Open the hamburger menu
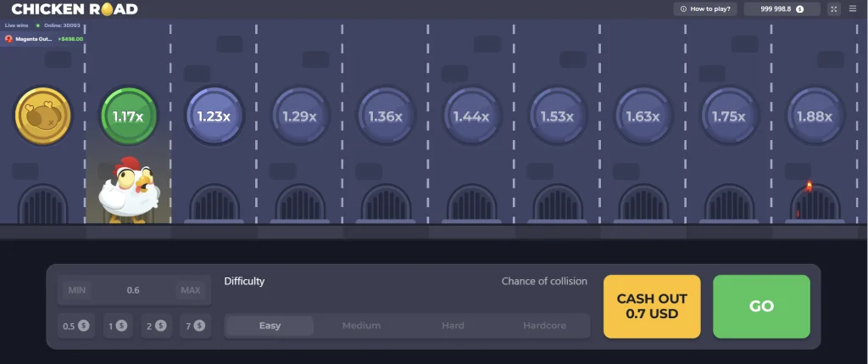Image resolution: width=868 pixels, height=364 pixels. pyautogui.click(x=853, y=8)
